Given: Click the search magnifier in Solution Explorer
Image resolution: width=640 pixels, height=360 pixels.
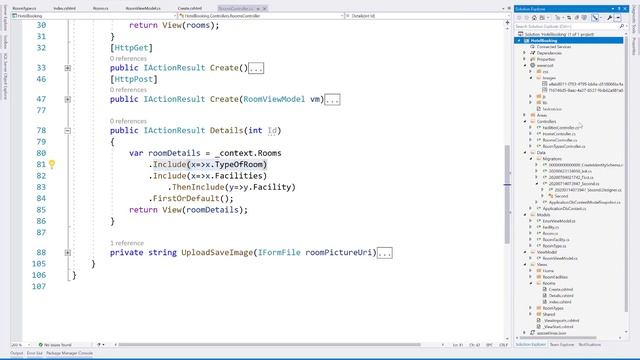Looking at the screenshot, I should click(622, 26).
